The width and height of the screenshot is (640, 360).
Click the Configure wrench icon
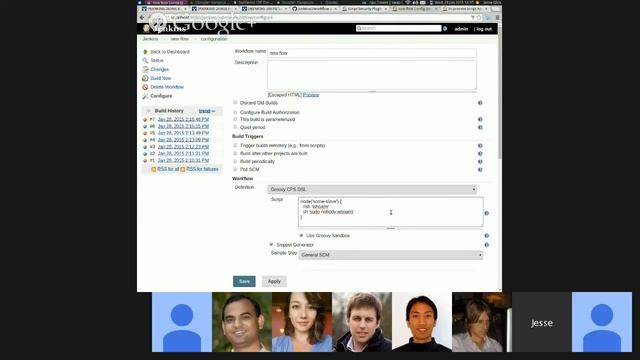(x=145, y=96)
